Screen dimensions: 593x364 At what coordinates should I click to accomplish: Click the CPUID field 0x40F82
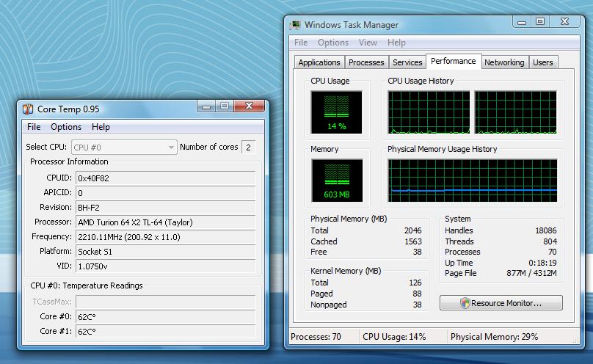(166, 178)
